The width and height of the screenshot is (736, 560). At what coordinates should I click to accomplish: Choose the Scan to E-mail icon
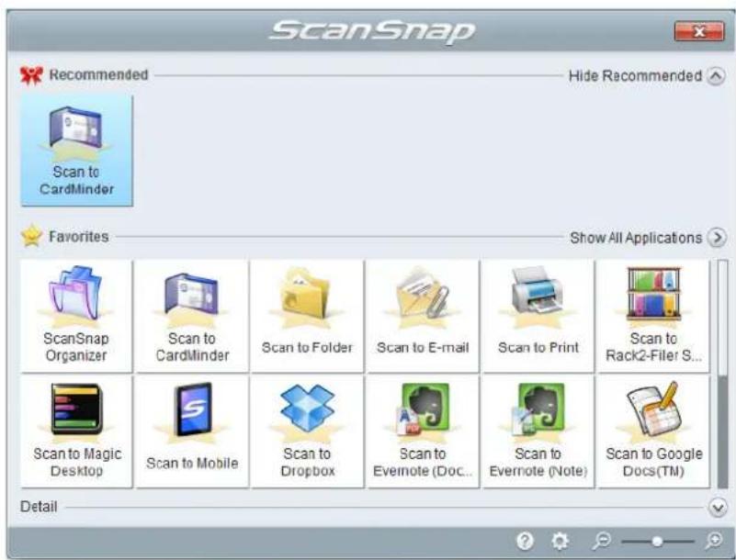[x=423, y=316]
